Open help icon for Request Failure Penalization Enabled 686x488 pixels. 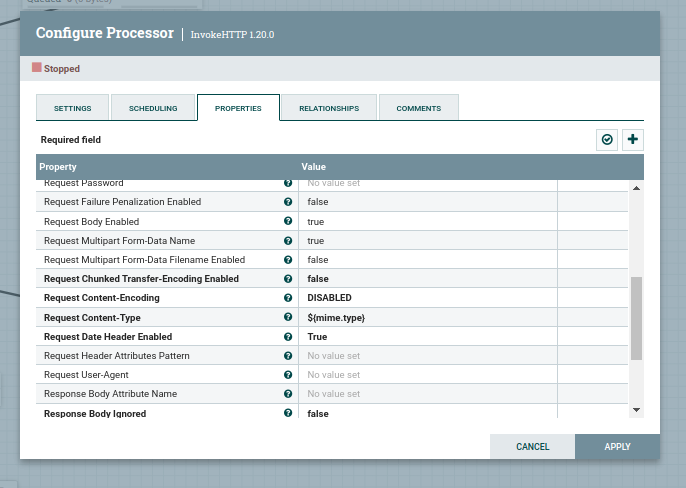288,202
